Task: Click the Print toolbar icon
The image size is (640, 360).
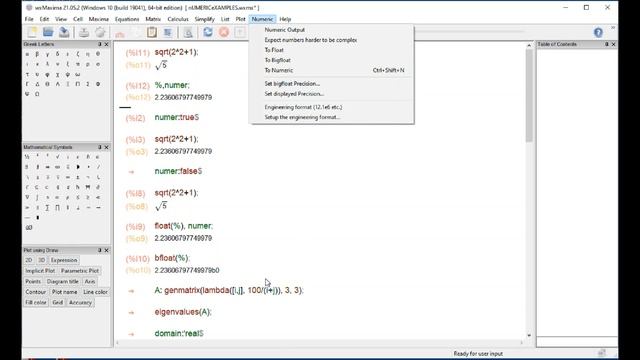Action: pyautogui.click(x=84, y=32)
